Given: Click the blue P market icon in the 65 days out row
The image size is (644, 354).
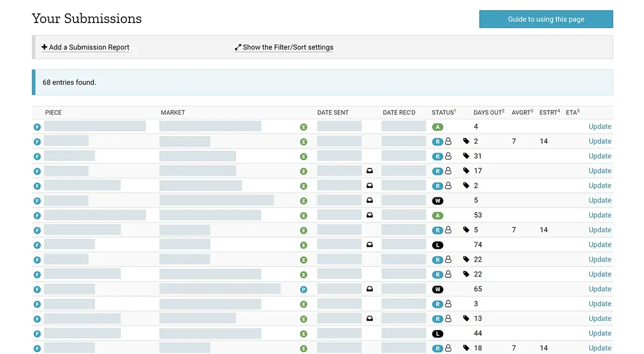Looking at the screenshot, I should click(303, 290).
